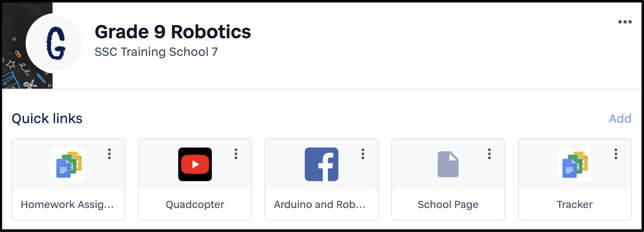Open the Tracker card kebab menu
This screenshot has height=232, width=644.
point(616,154)
